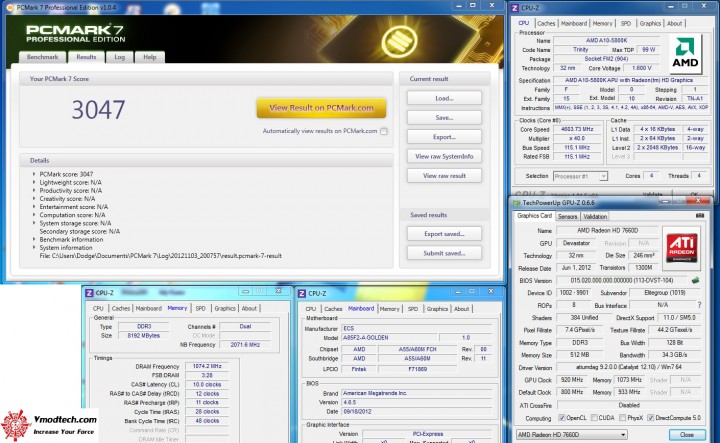This screenshot has width=720, height=443.
Task: Switch to the Benchmark tab in PCMark 7
Action: (x=42, y=57)
